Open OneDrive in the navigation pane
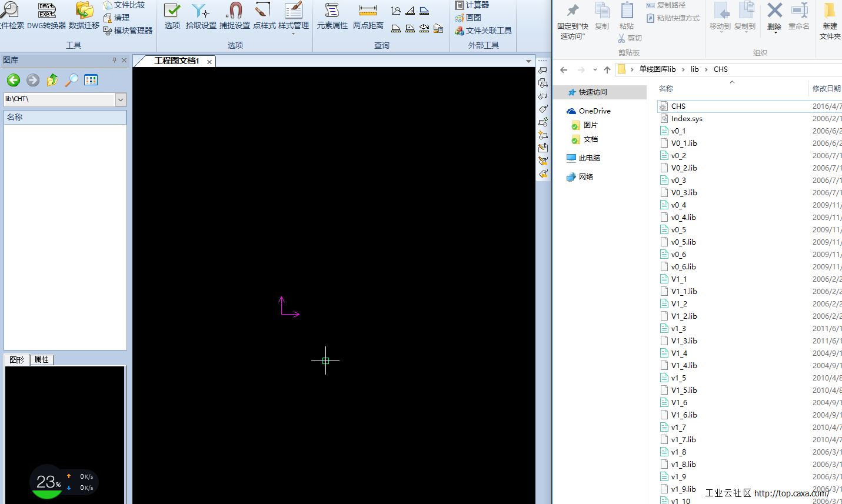 click(594, 111)
